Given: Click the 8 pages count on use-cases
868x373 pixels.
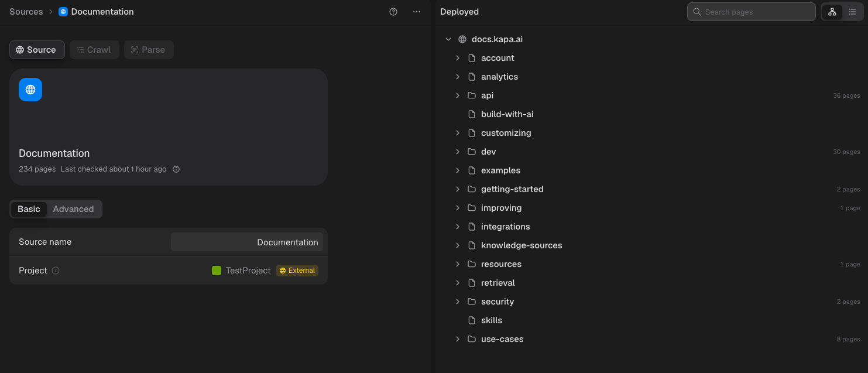Looking at the screenshot, I should point(848,339).
